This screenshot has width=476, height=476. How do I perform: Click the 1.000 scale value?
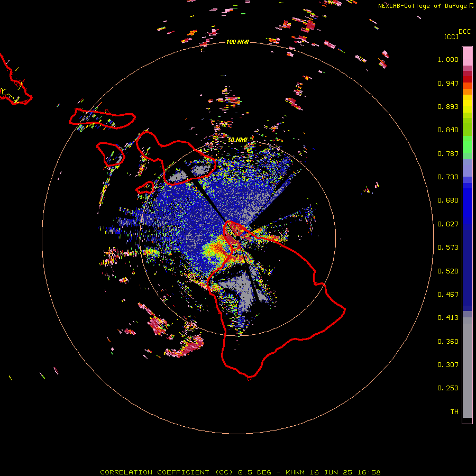pos(448,59)
